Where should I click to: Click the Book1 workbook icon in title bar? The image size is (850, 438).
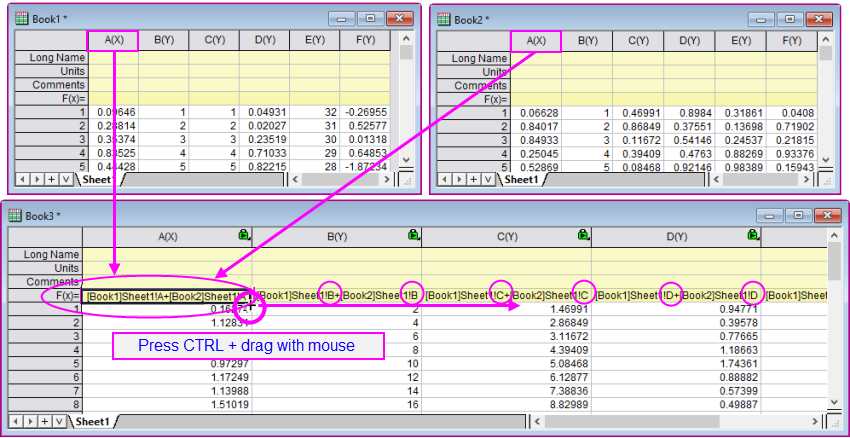[21, 19]
